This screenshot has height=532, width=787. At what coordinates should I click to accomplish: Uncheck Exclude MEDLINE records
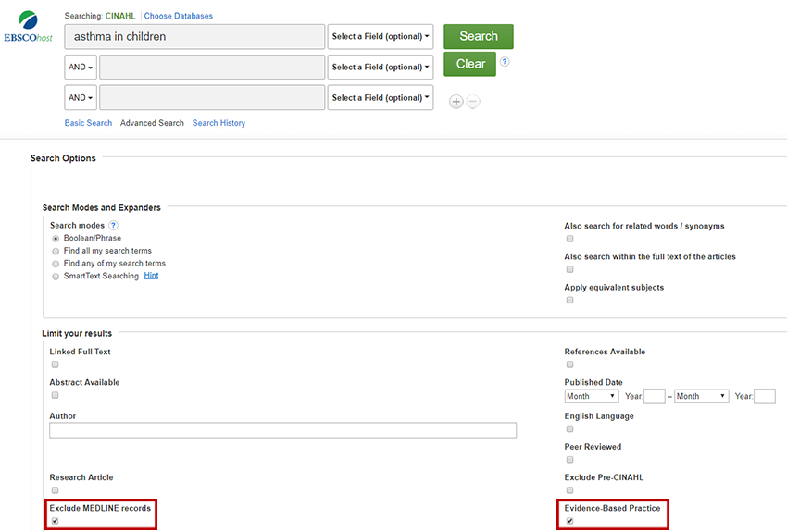click(56, 521)
